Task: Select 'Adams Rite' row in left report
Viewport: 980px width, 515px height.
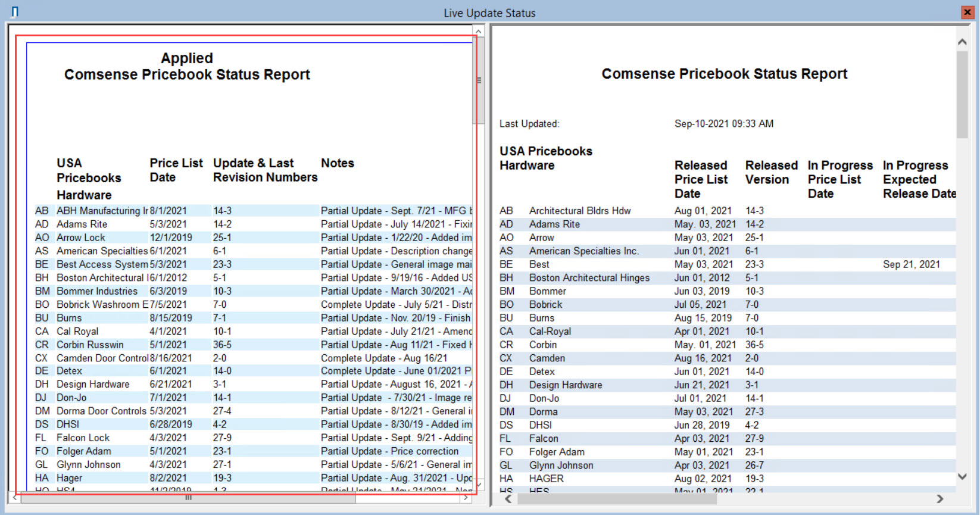Action: 253,224
